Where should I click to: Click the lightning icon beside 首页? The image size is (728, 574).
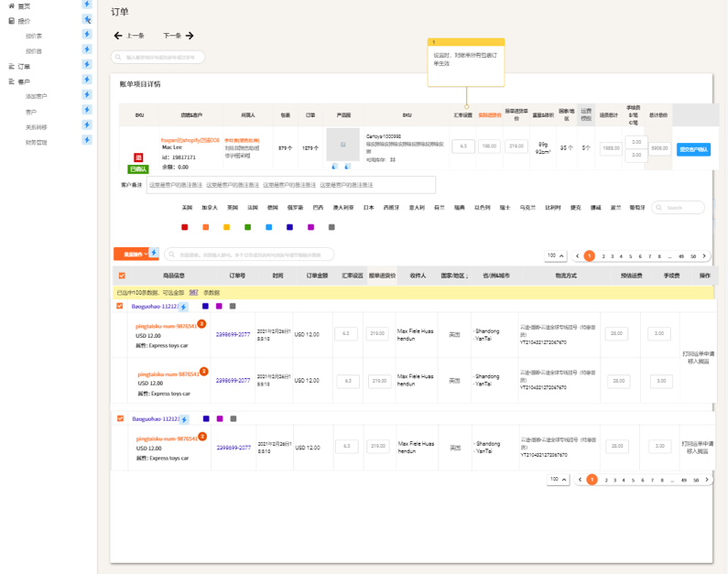pos(88,5)
